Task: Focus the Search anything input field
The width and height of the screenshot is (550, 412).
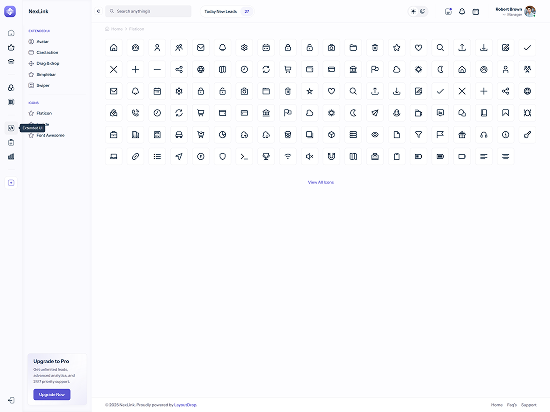Action: click(148, 11)
